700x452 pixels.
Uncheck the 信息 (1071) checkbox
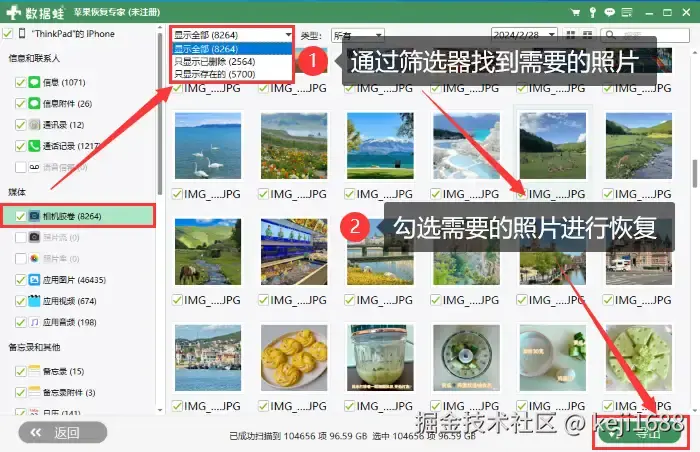pos(20,82)
